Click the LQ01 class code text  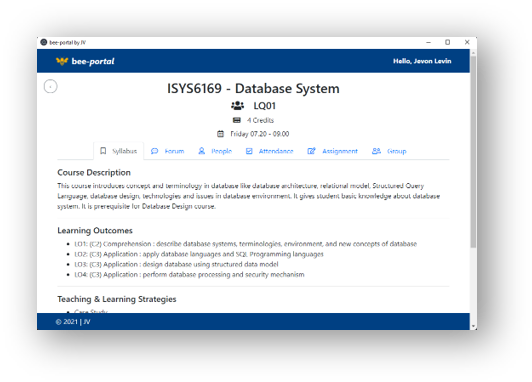(x=265, y=106)
